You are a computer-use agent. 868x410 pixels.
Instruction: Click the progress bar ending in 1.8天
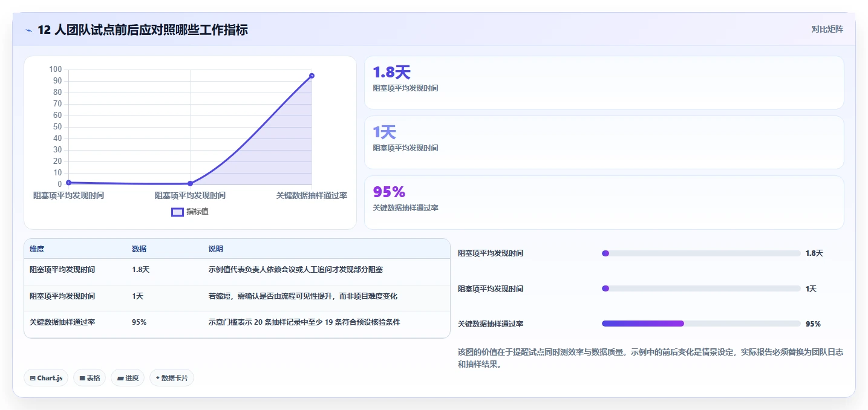coord(701,253)
